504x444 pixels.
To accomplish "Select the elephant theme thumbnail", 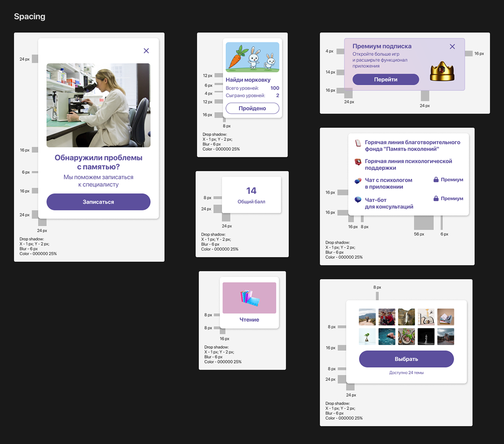I will click(x=367, y=317).
